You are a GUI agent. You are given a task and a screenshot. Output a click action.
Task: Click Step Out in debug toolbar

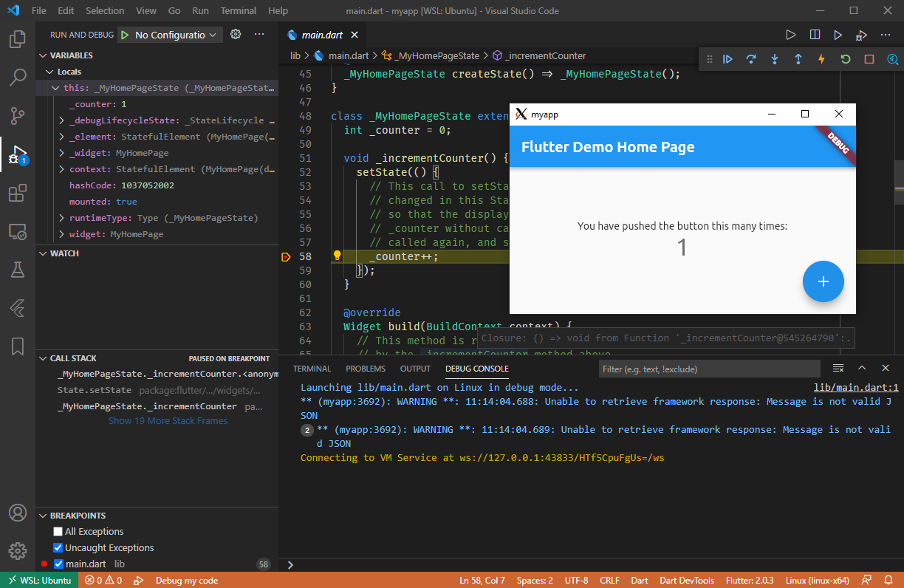(x=798, y=59)
